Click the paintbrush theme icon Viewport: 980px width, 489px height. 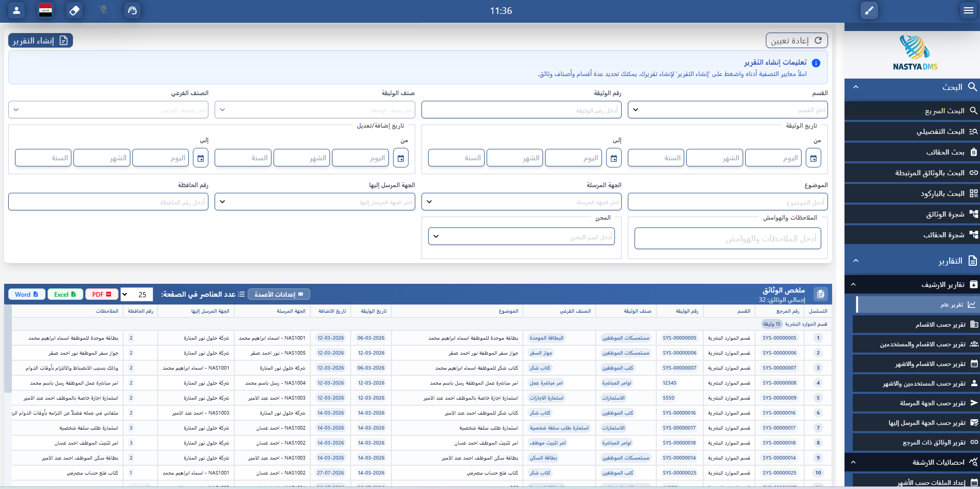[869, 10]
